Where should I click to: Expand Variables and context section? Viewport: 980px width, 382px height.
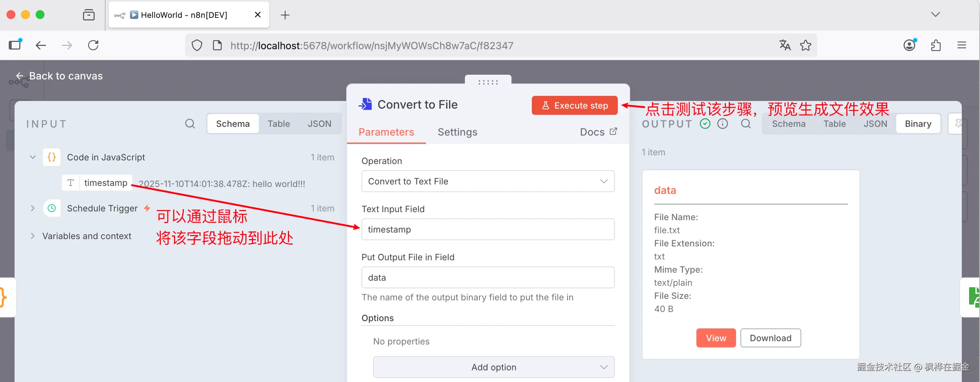coord(33,236)
